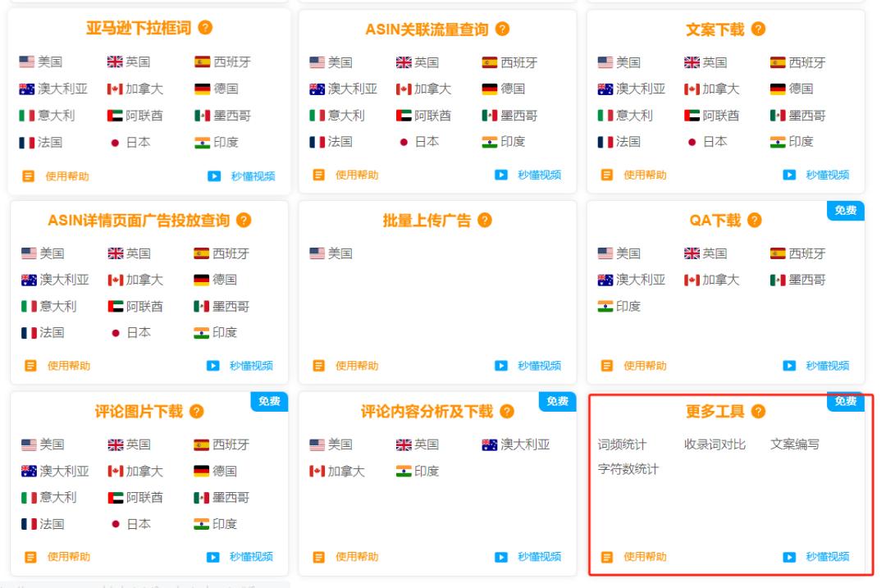Click 免费 badge on 评论内容分析及下载 card
The width and height of the screenshot is (886, 588).
[x=558, y=401]
